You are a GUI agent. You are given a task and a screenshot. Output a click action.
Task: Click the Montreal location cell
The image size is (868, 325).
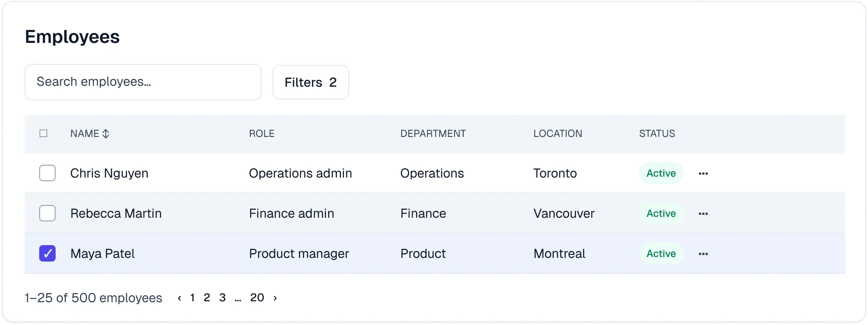coord(559,254)
